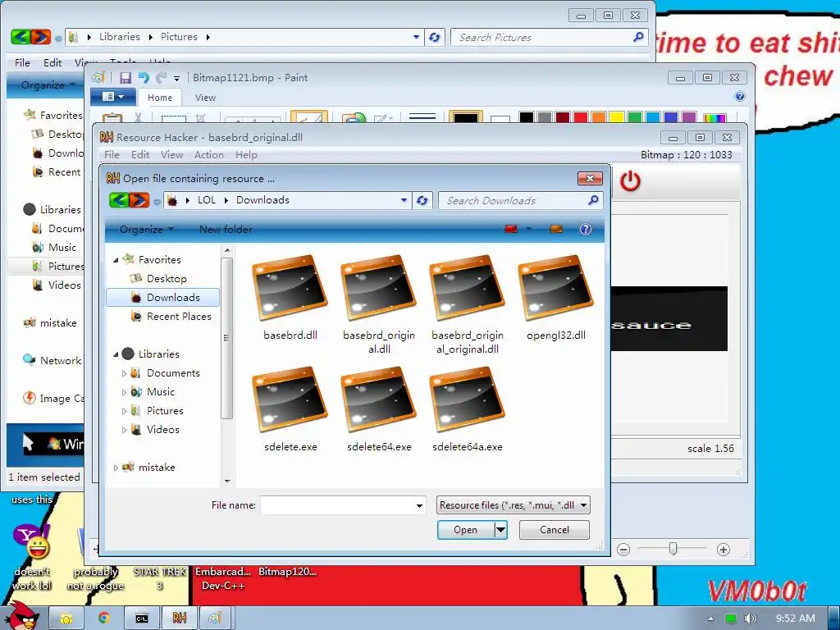
Task: Select the sdelete64.exe file
Action: coord(379,409)
